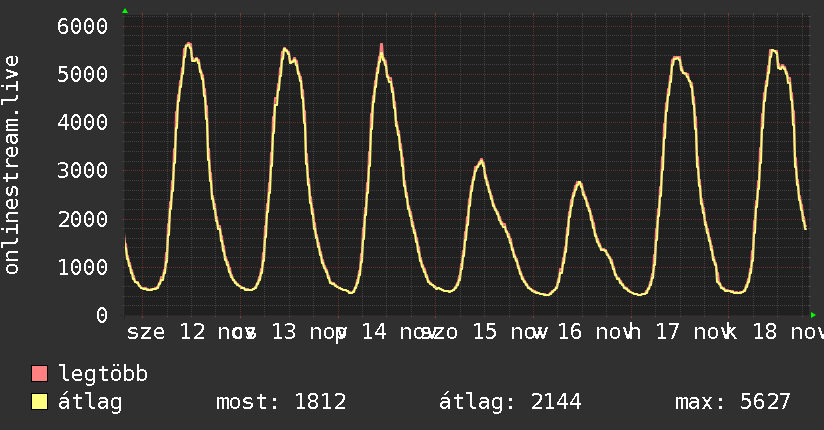
Task: Click the '13 nov' date label
Action: coord(309,332)
